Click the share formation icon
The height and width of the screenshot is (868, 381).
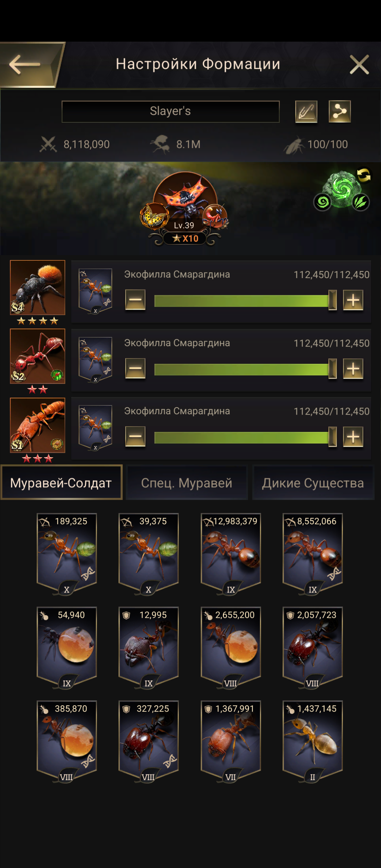pos(340,111)
